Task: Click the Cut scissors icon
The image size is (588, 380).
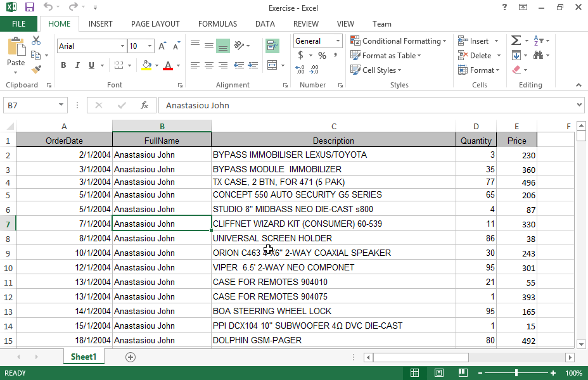Action: tap(36, 41)
